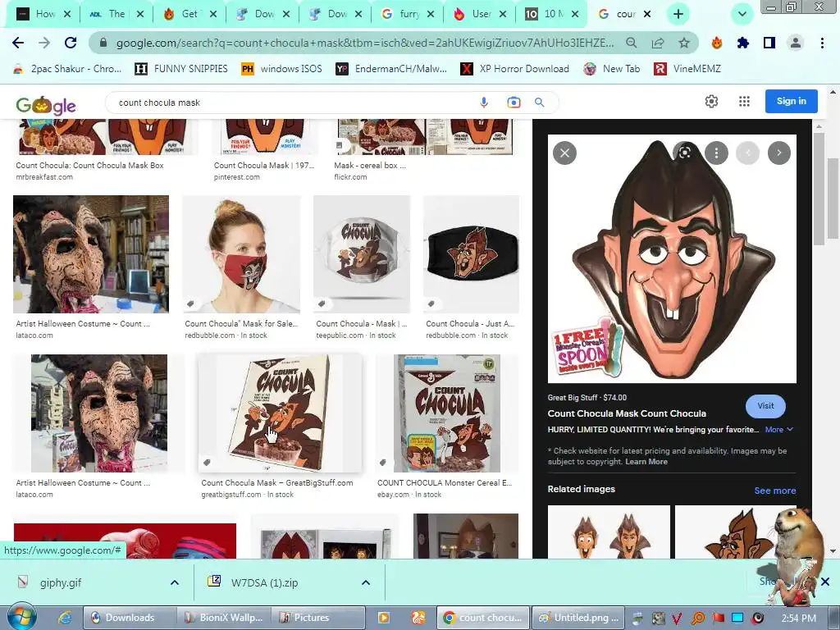Screen dimensions: 840x630
Task: Open the 2pac Shakur bookmark
Action: click(67, 69)
